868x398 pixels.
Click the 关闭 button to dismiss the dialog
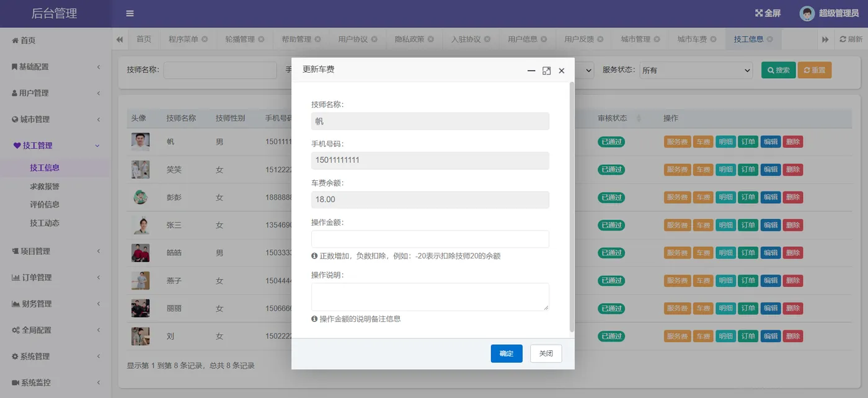(x=545, y=353)
